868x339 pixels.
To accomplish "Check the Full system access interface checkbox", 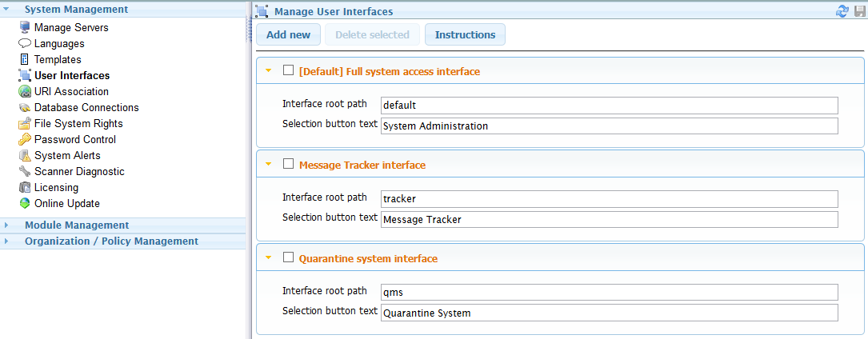I will (289, 70).
